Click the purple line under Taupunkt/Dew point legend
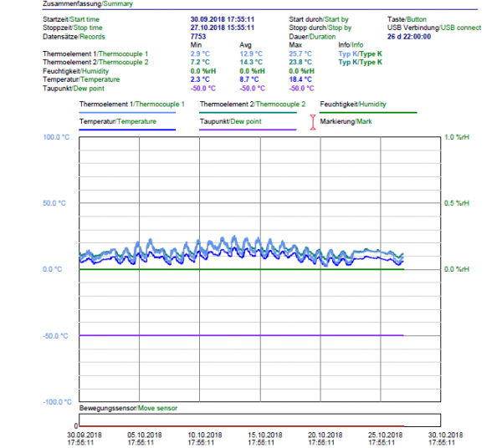502x448 pixels. click(x=247, y=130)
